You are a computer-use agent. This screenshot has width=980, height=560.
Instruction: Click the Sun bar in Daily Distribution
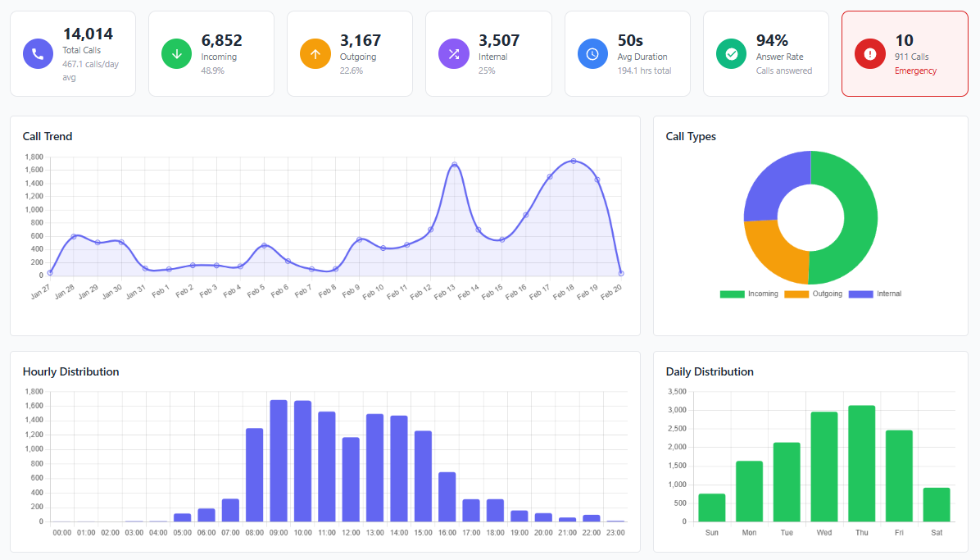pyautogui.click(x=711, y=508)
